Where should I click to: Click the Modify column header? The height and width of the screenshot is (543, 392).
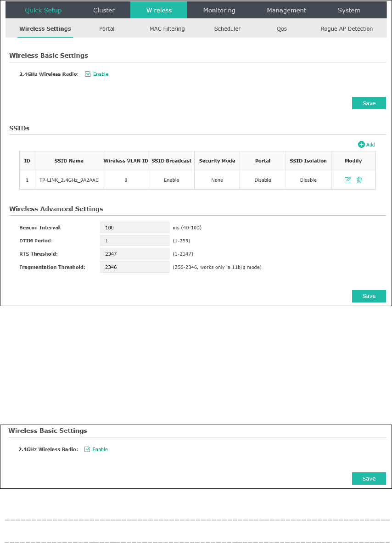[x=353, y=161]
